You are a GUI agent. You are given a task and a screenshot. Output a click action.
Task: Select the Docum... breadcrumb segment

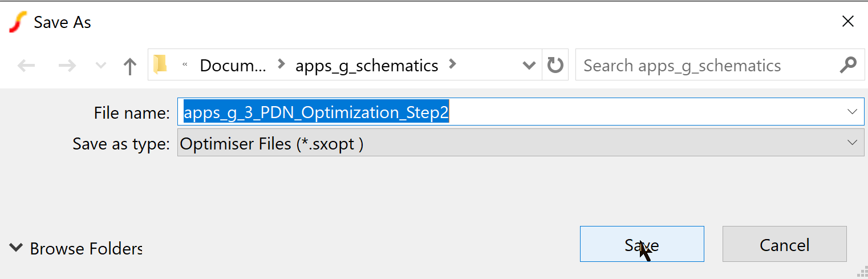(232, 66)
